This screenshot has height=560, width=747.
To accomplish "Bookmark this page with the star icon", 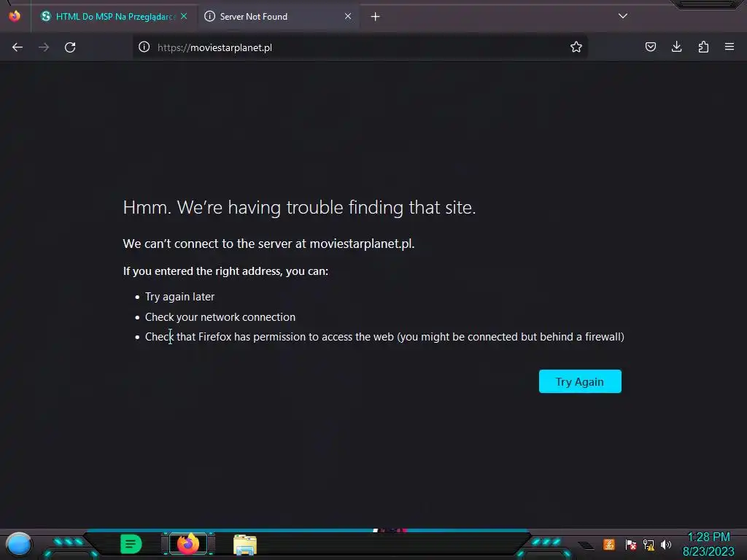I will 576,47.
